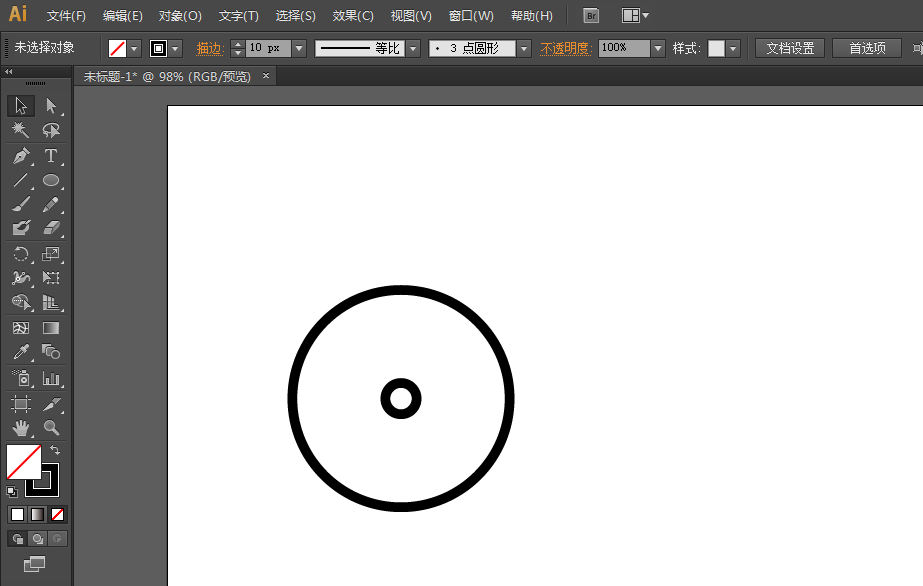Select the Pen tool
The image size is (923, 586).
[20, 156]
